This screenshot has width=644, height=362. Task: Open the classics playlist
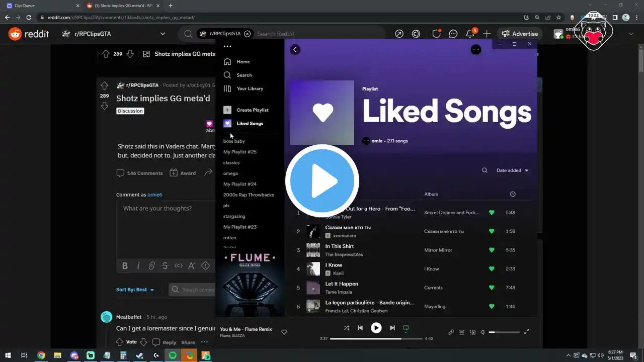[231, 163]
